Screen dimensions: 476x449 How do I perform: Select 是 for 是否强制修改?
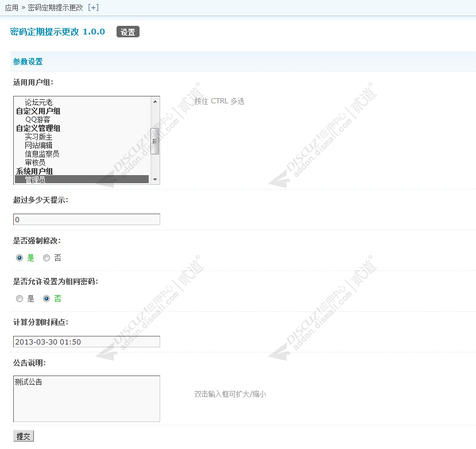pyautogui.click(x=20, y=258)
